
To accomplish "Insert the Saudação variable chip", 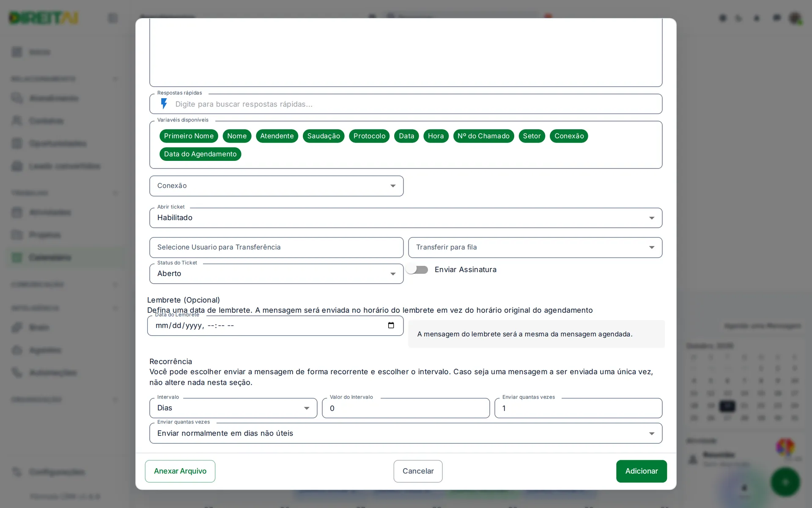I will click(324, 136).
